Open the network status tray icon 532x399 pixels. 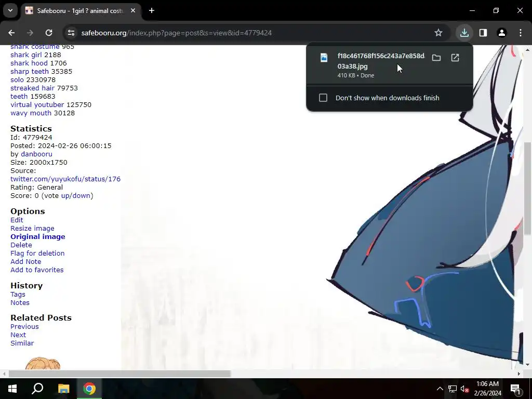453,389
